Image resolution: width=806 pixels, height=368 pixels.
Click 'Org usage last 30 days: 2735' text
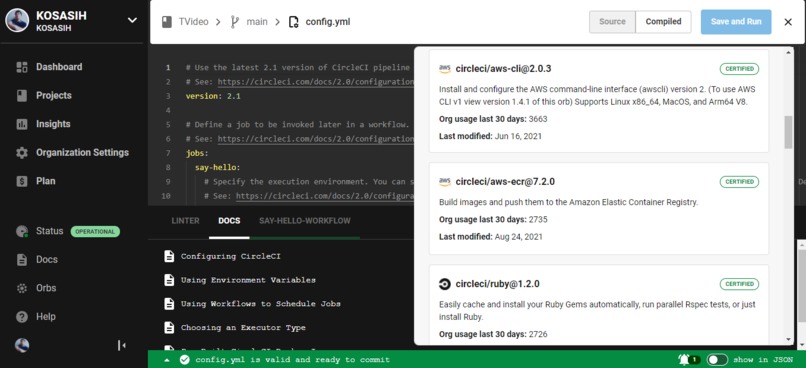tap(493, 219)
